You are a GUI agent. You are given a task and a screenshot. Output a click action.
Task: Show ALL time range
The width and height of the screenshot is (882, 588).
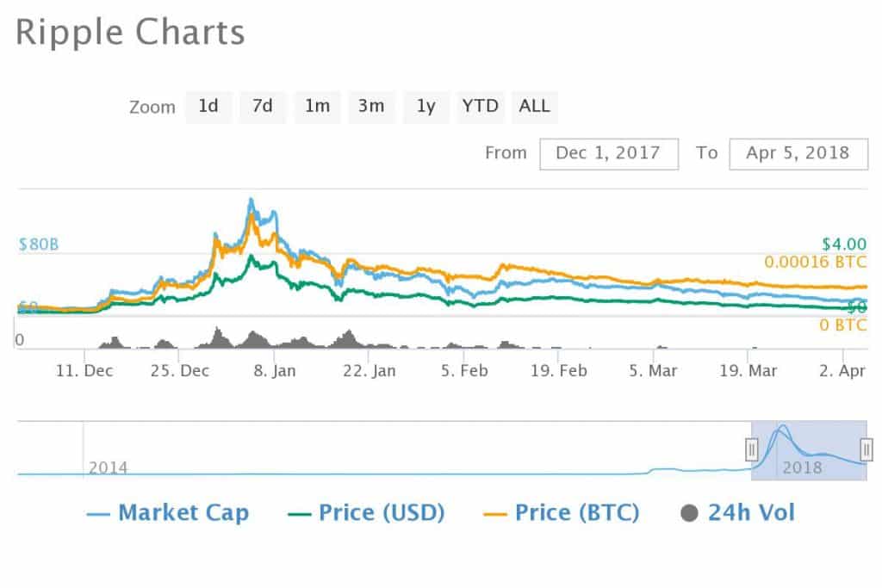534,107
